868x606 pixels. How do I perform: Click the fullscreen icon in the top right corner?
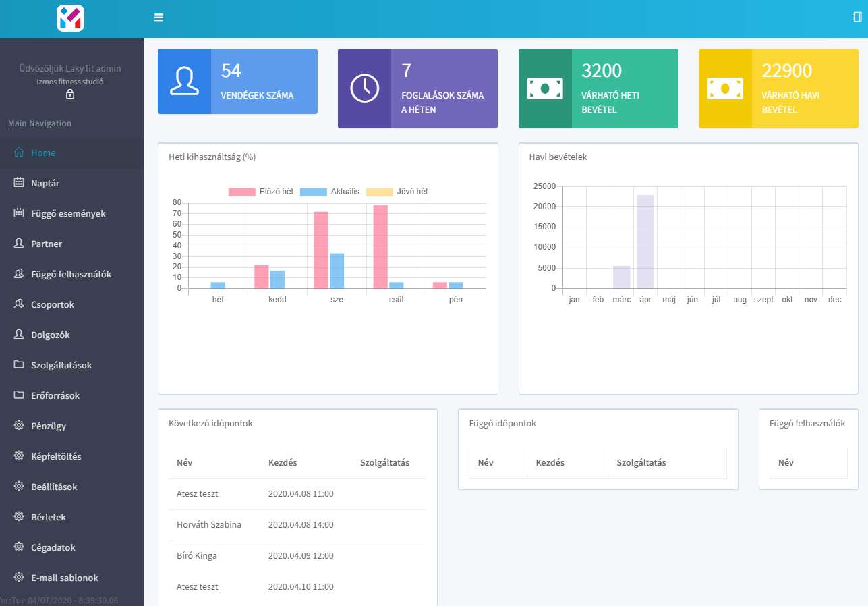[x=857, y=17]
